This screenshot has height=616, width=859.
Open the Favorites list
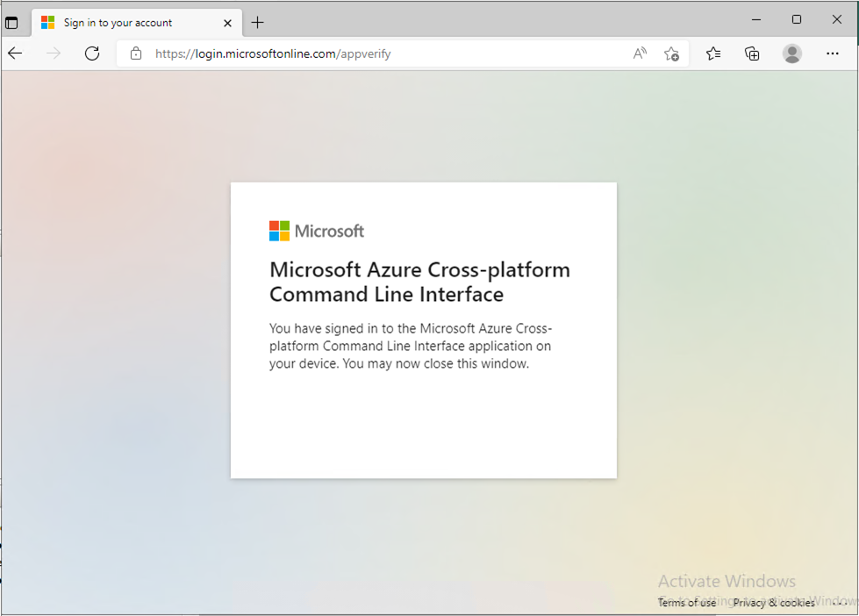tap(713, 54)
